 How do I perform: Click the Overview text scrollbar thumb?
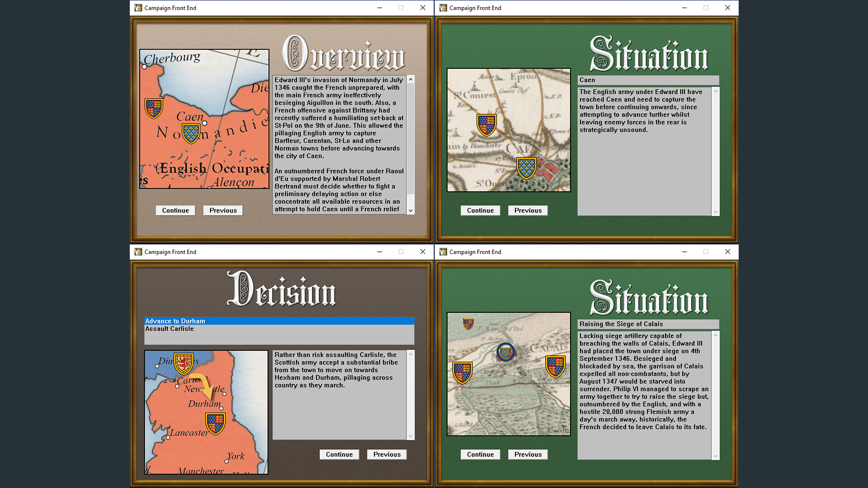(x=410, y=138)
